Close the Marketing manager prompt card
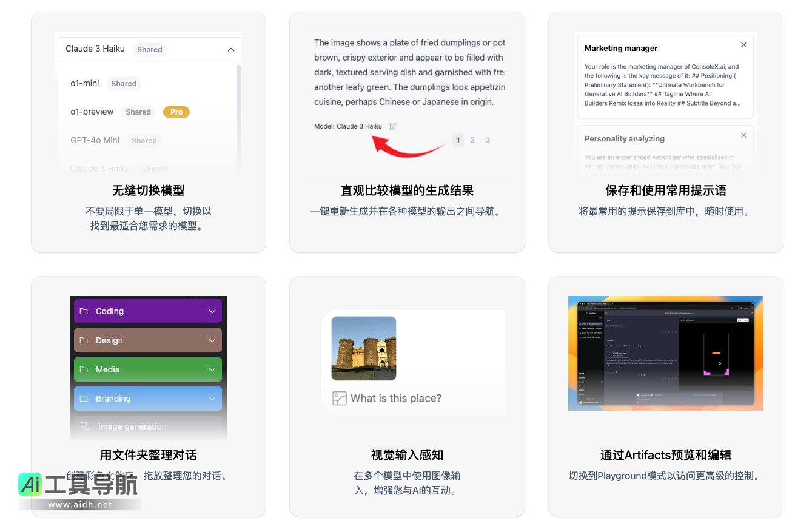812x529 pixels. pos(743,45)
